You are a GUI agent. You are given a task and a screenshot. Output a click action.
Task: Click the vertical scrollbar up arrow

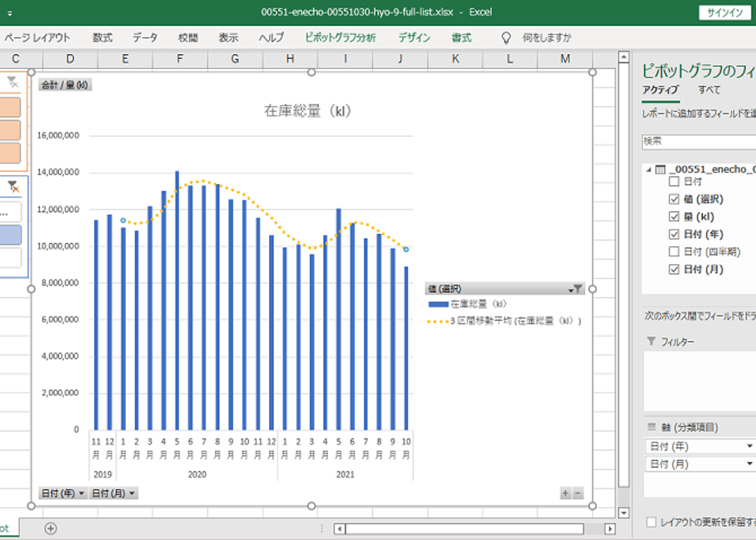[x=623, y=57]
